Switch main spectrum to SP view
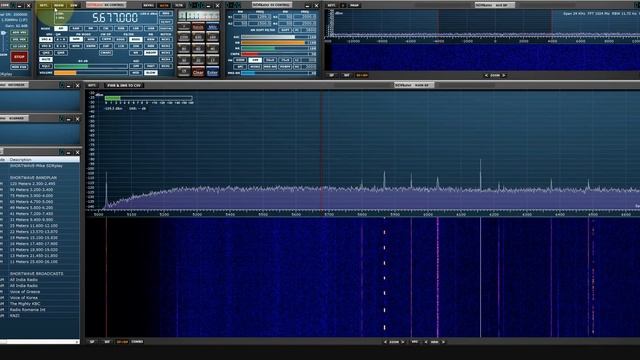640x360 pixels. tap(92, 342)
